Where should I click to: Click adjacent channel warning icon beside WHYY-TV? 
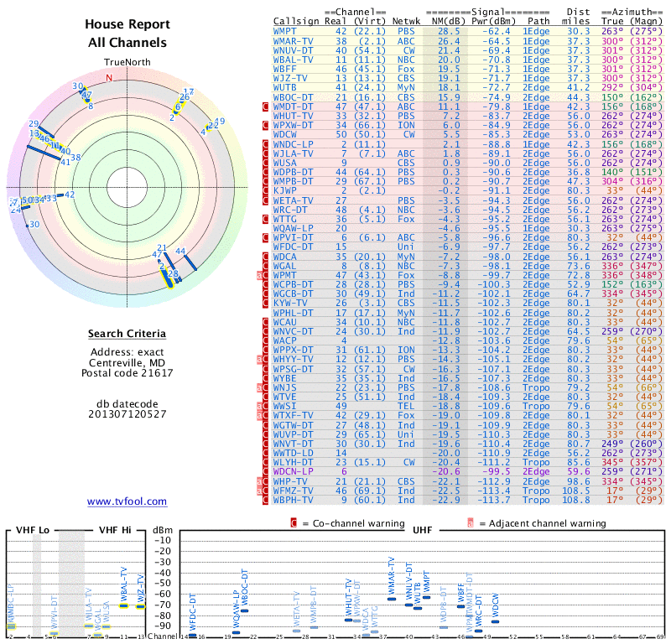(260, 358)
